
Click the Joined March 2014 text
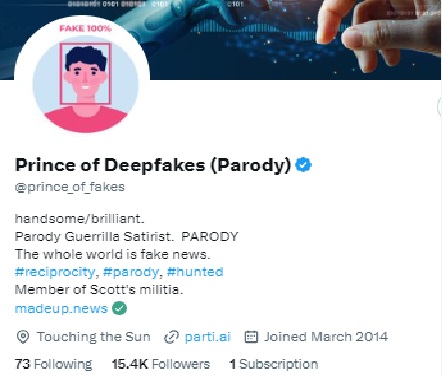pyautogui.click(x=326, y=337)
